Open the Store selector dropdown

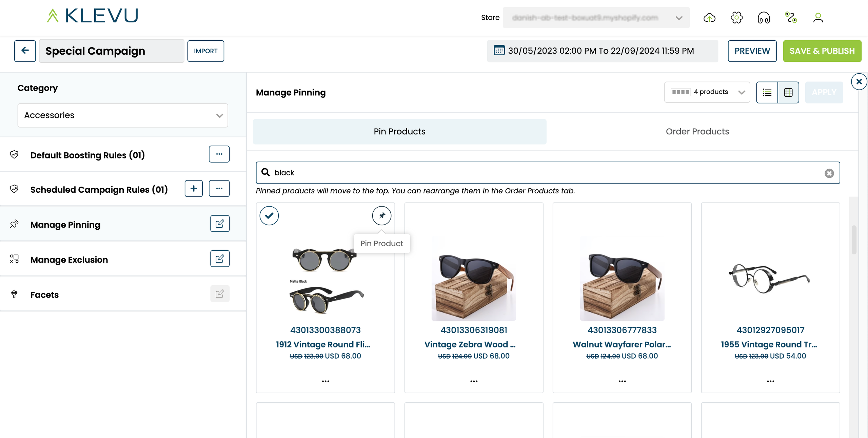pos(596,18)
